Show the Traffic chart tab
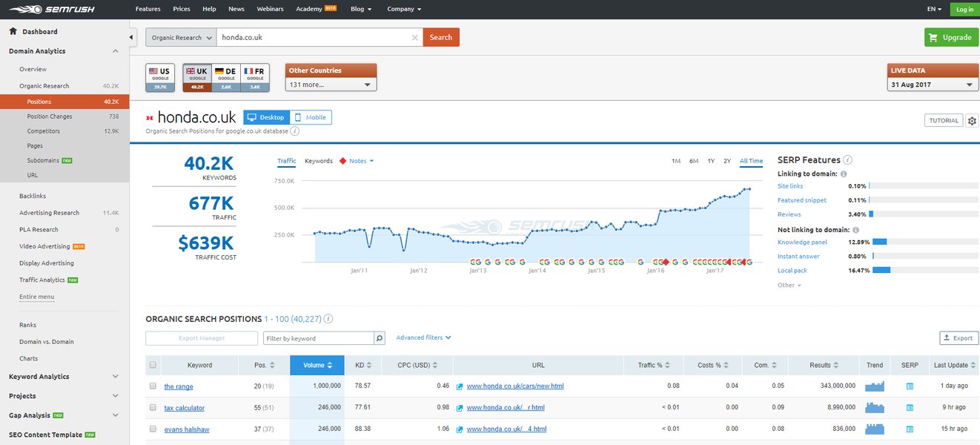Screen dimensions: 980x445 click(x=286, y=161)
